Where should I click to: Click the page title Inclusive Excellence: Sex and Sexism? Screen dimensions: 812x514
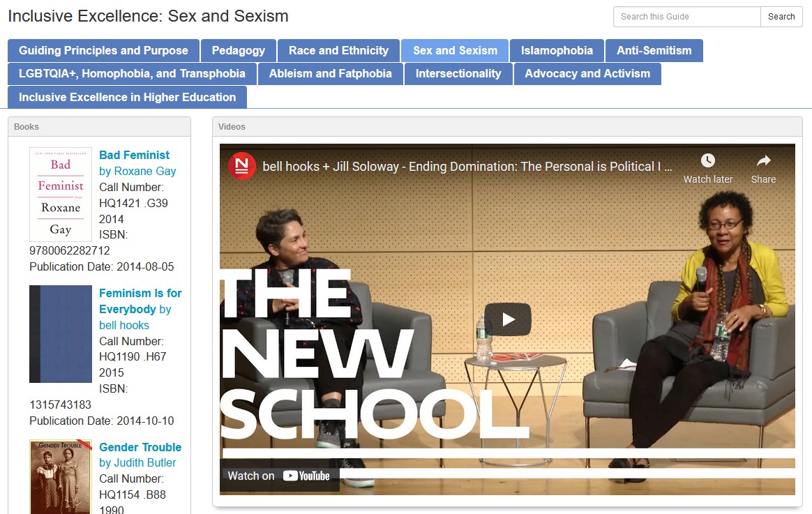[x=148, y=16]
